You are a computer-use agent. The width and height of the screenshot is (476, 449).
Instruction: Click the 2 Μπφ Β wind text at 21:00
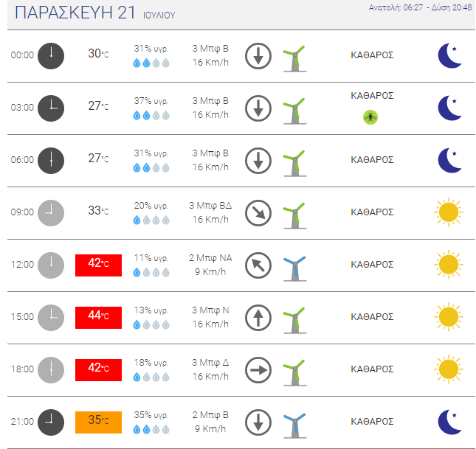click(x=210, y=415)
